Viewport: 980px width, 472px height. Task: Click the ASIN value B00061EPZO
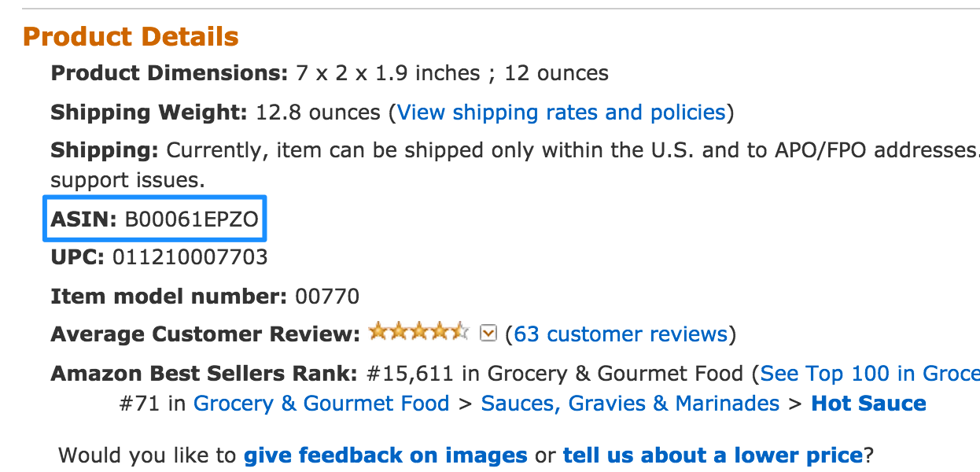[191, 219]
